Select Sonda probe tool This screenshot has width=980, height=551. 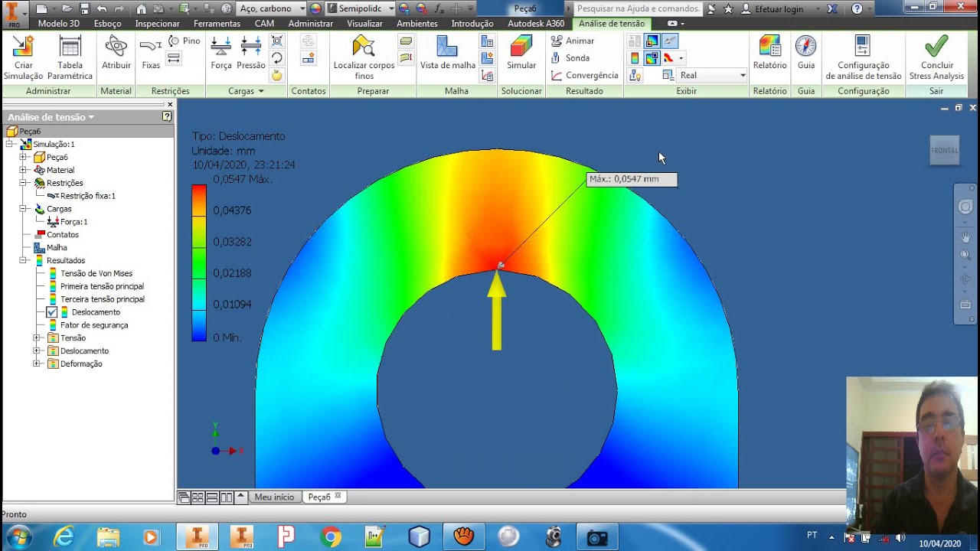pos(570,57)
